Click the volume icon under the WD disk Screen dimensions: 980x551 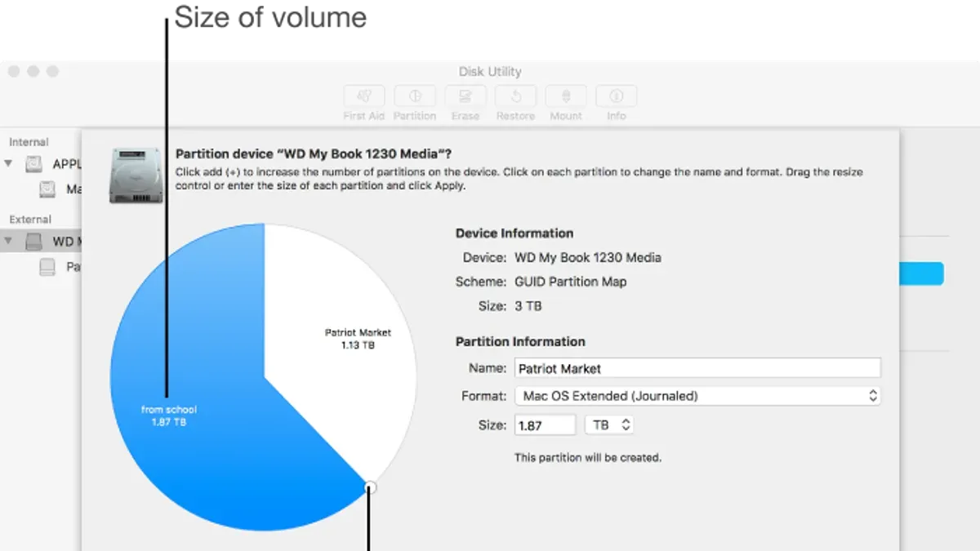48,267
